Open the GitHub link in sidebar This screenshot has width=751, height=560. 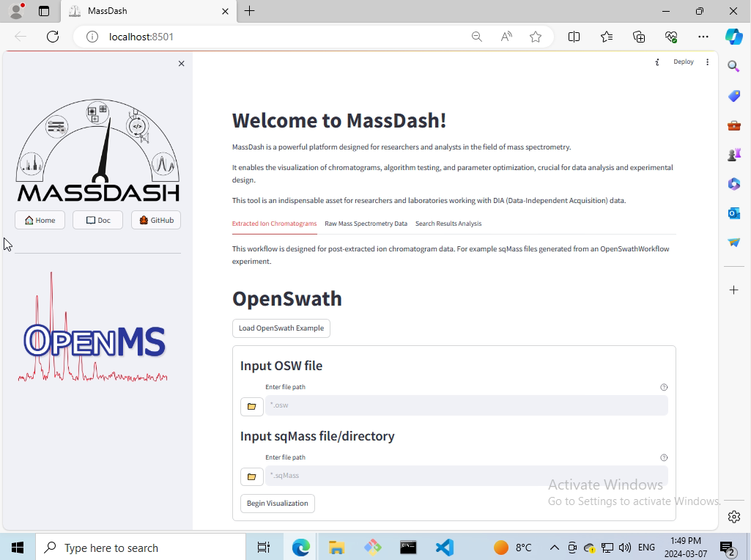click(156, 220)
